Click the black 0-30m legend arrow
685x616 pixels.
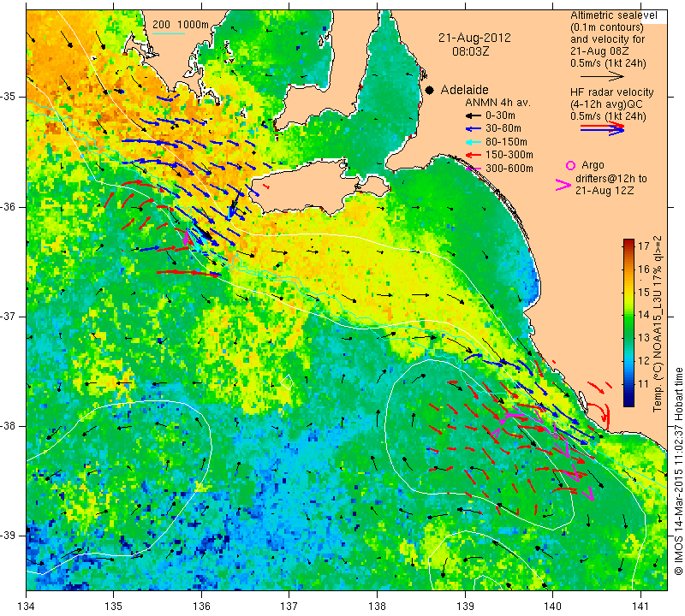[x=473, y=115]
